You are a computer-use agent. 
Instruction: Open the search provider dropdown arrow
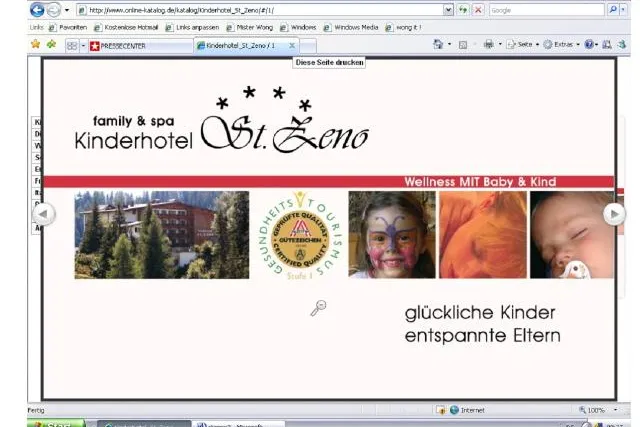click(623, 10)
